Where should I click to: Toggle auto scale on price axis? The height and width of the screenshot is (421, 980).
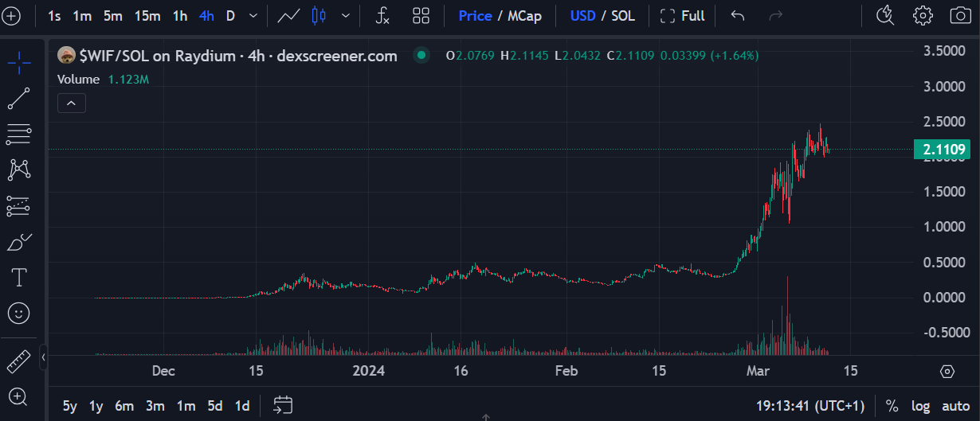pos(955,406)
